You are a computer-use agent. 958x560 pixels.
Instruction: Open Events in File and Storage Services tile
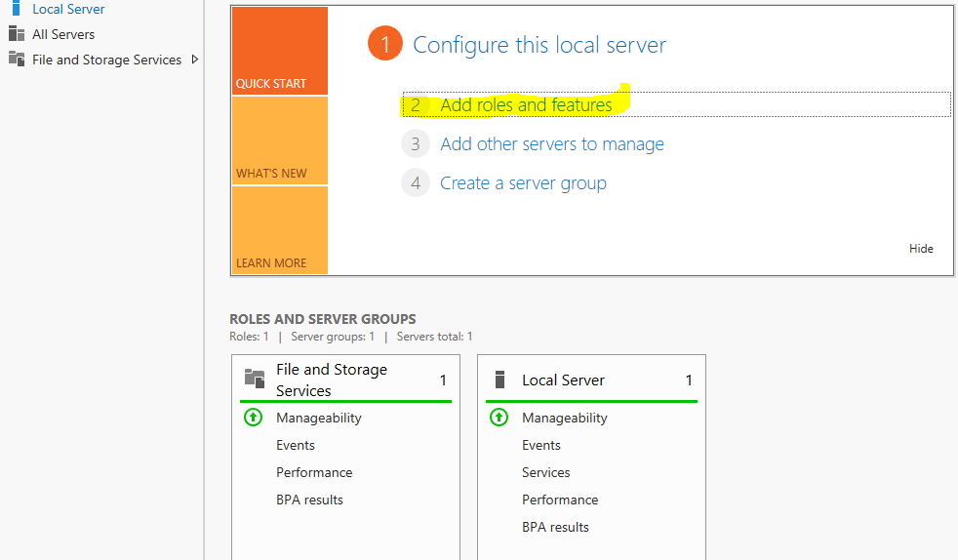pos(295,445)
